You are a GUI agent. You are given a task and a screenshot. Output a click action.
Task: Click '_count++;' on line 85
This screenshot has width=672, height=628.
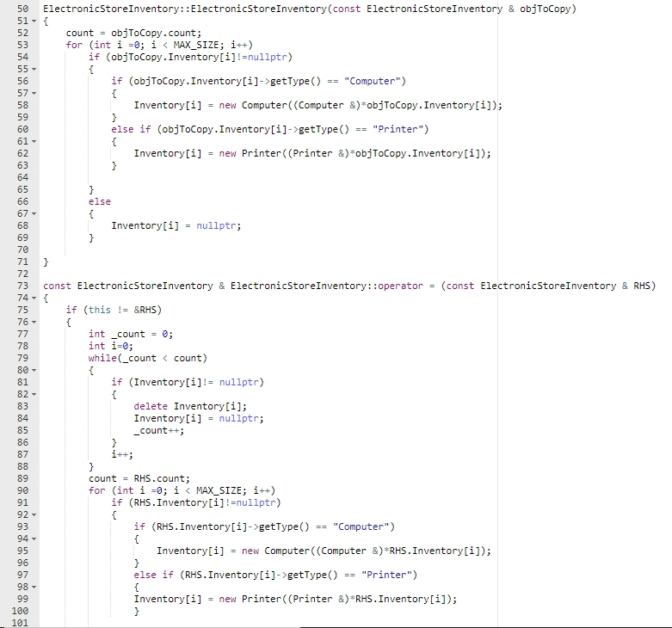click(x=159, y=430)
